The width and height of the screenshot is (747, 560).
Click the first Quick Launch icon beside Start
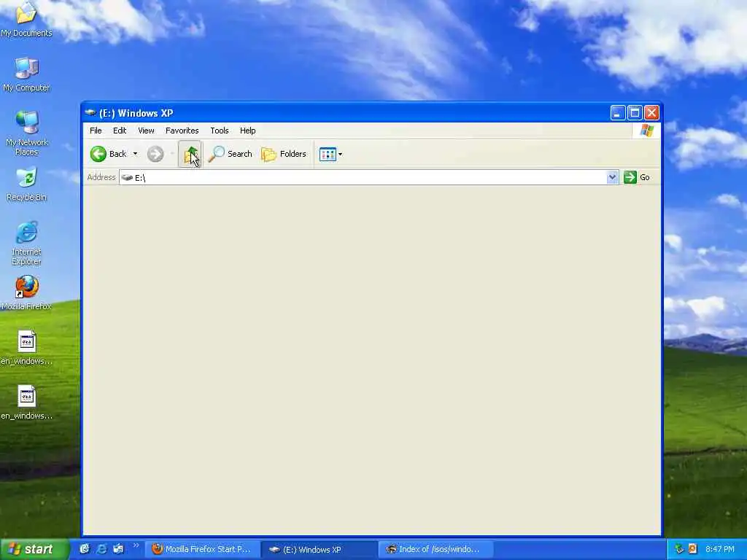point(85,549)
